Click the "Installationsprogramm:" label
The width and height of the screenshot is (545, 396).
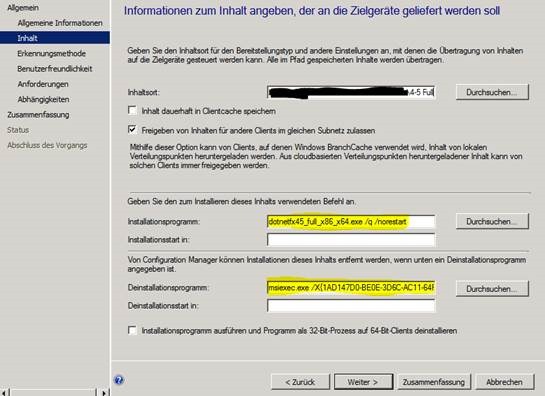click(x=164, y=221)
